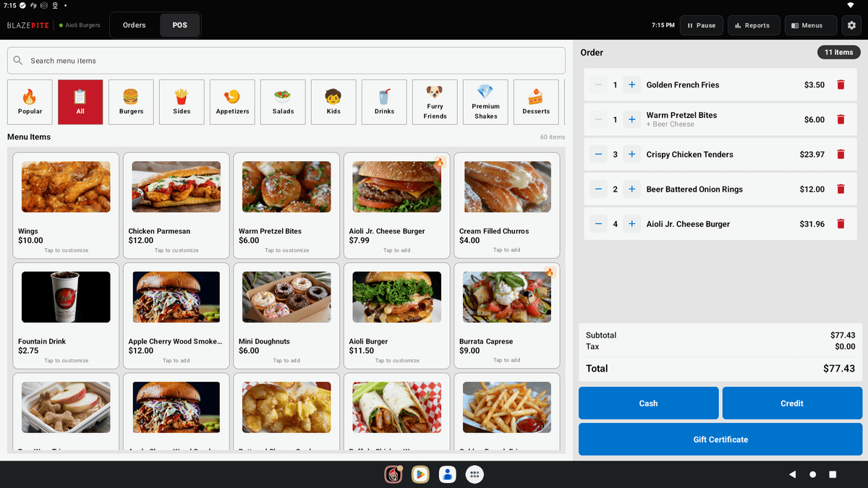Tap the Android home circle button
Image resolution: width=868 pixels, height=488 pixels.
(x=812, y=474)
